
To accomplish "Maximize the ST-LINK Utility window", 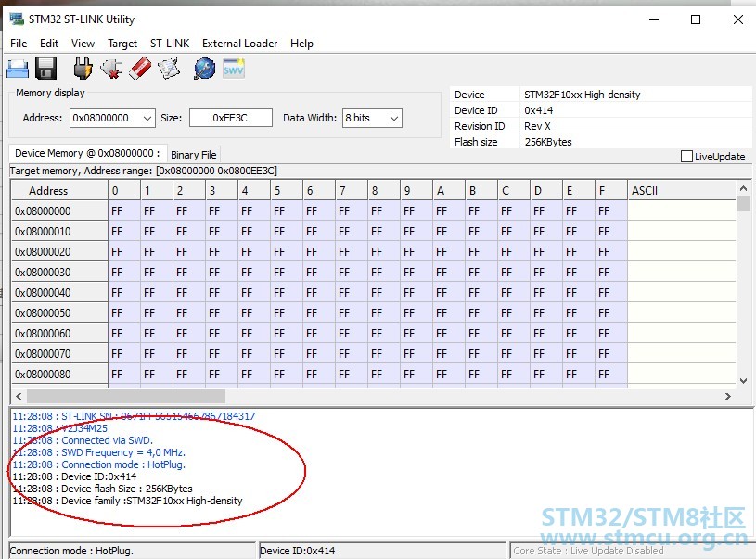I will (x=696, y=19).
